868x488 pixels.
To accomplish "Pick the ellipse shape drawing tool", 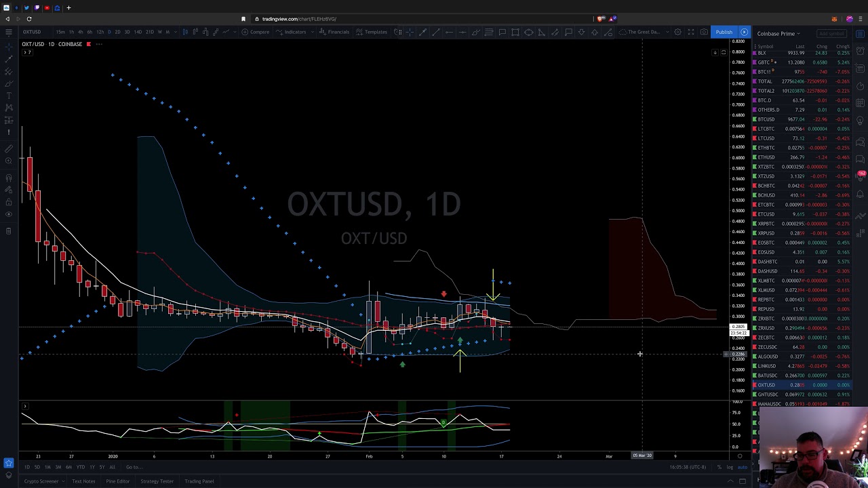I will 528,32.
